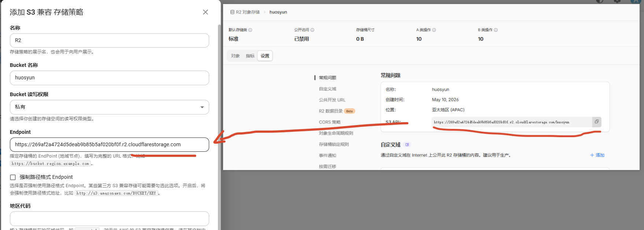Click the theme contrast icon at top right

click(600, 1)
